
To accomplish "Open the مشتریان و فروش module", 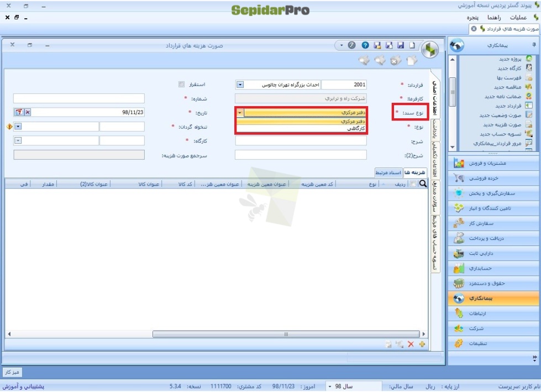I will click(x=493, y=163).
